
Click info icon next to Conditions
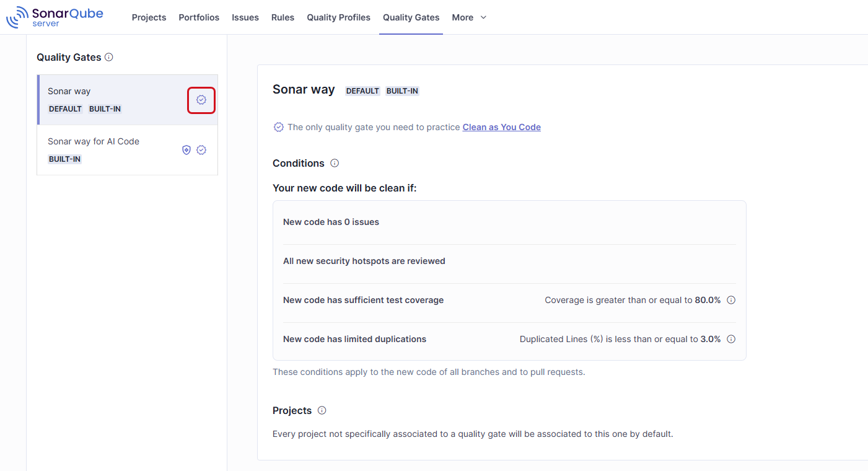point(335,163)
